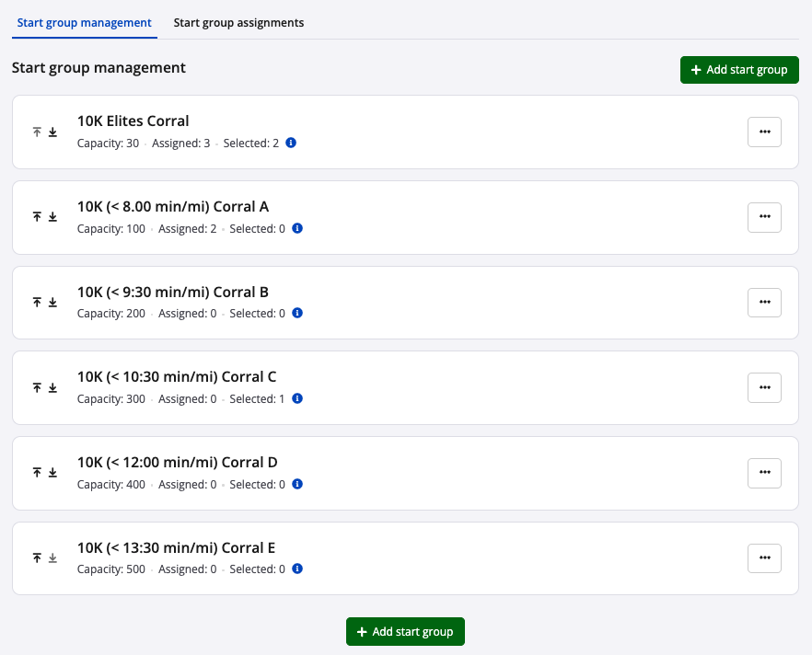The height and width of the screenshot is (655, 812).
Task: Open more options for Corral E
Action: (764, 558)
